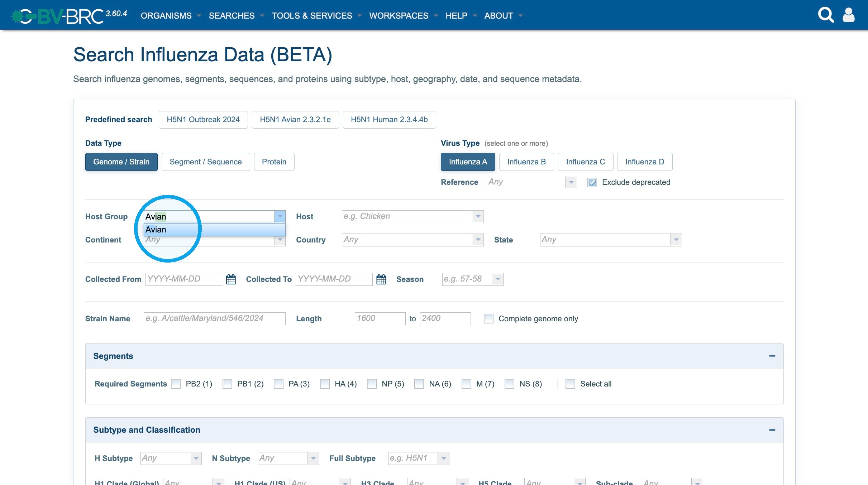Expand the Season dropdown
868x485 pixels.
[x=498, y=279]
